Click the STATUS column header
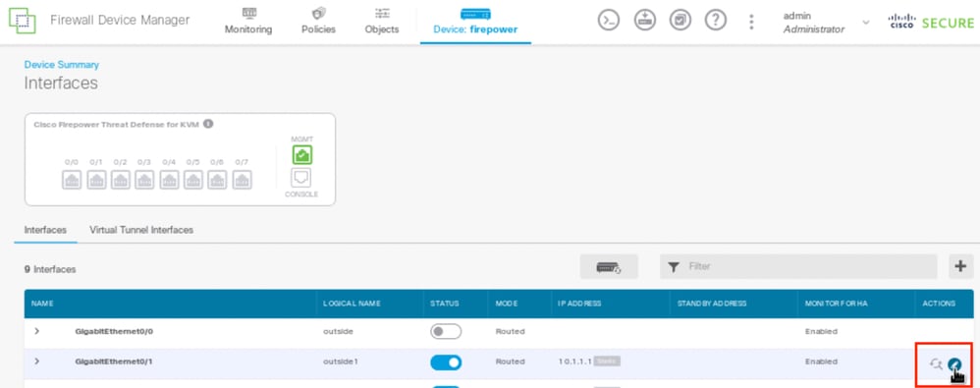The height and width of the screenshot is (388, 980). tap(445, 304)
